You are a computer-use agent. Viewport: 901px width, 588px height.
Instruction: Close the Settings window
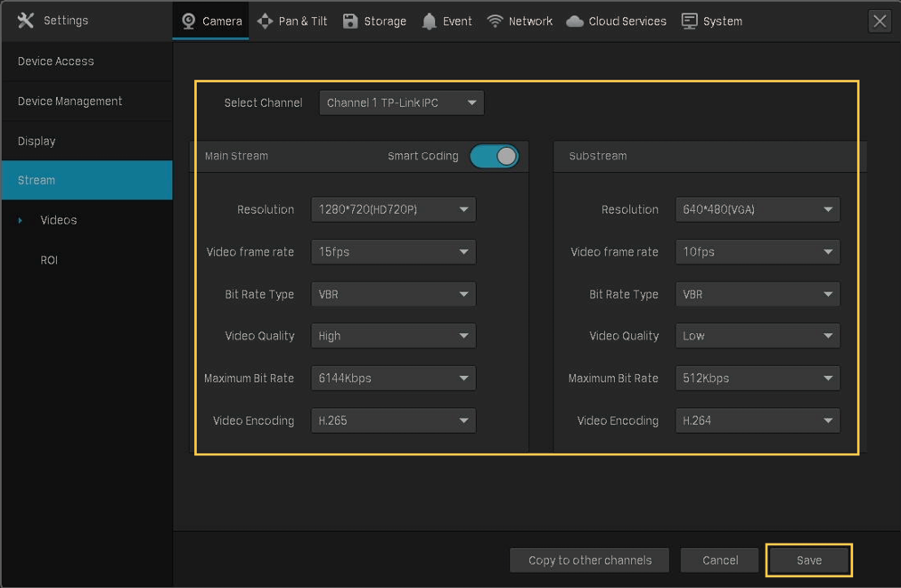pyautogui.click(x=879, y=21)
